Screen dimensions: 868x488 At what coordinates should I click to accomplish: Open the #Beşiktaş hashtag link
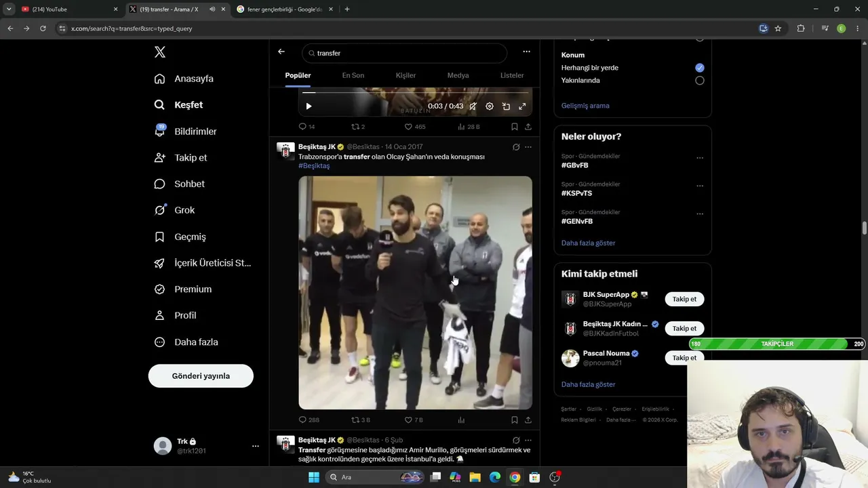[314, 166]
